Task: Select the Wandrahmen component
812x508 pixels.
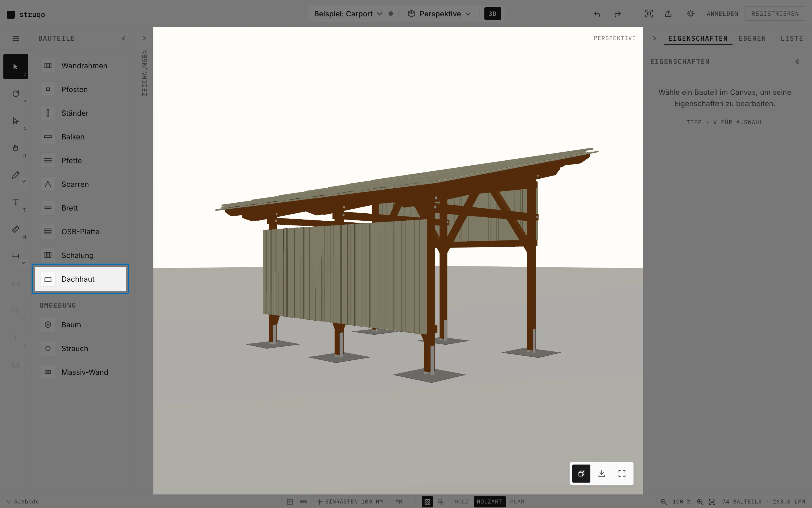Action: point(81,65)
